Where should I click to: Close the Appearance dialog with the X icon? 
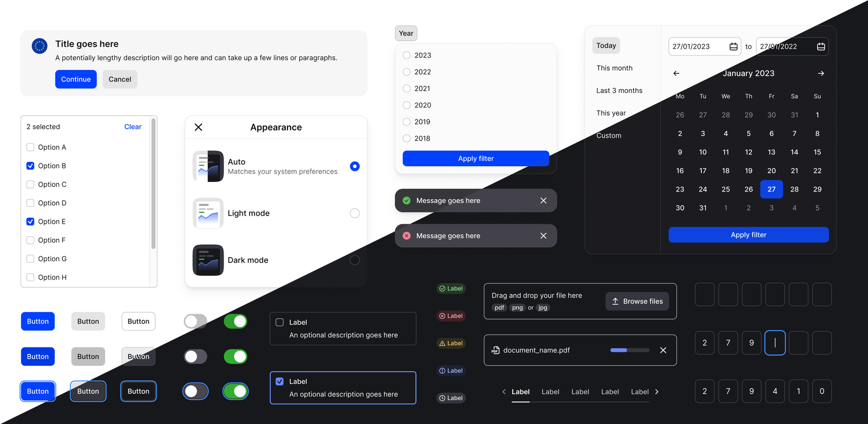coord(199,127)
